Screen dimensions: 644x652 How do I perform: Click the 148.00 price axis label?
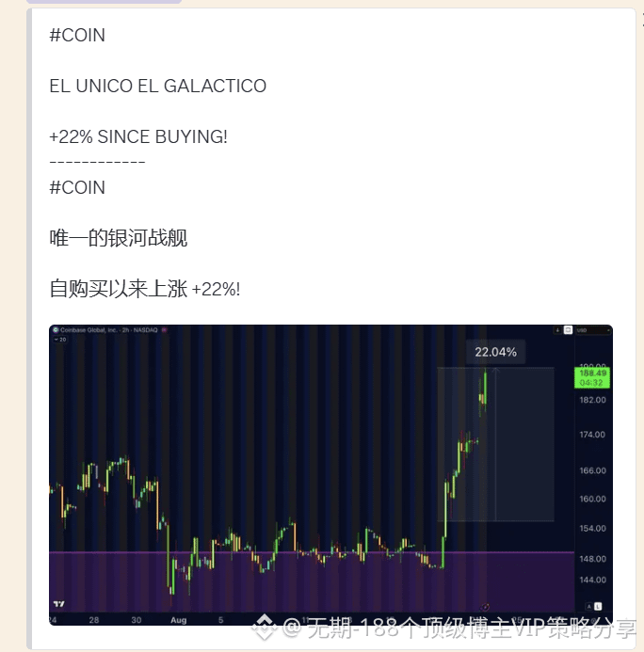[593, 559]
